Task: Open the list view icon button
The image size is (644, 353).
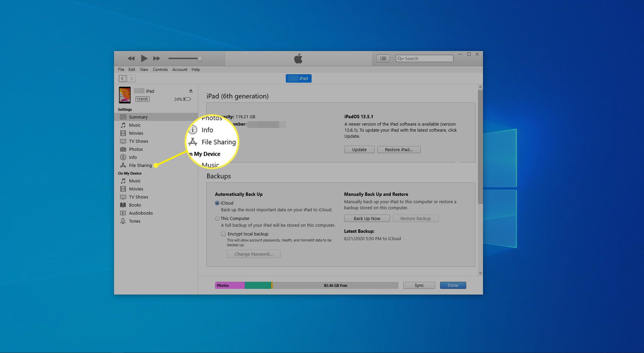Action: (383, 58)
